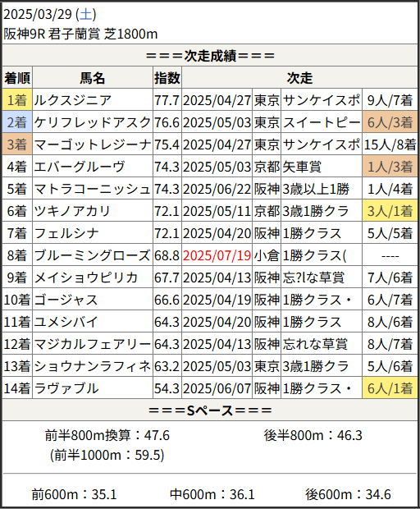Click horse name ツキノアカリ

click(x=72, y=211)
